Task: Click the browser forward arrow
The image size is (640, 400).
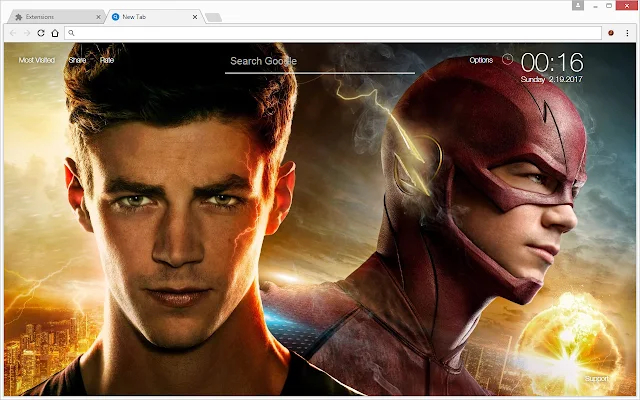Action: pos(27,33)
